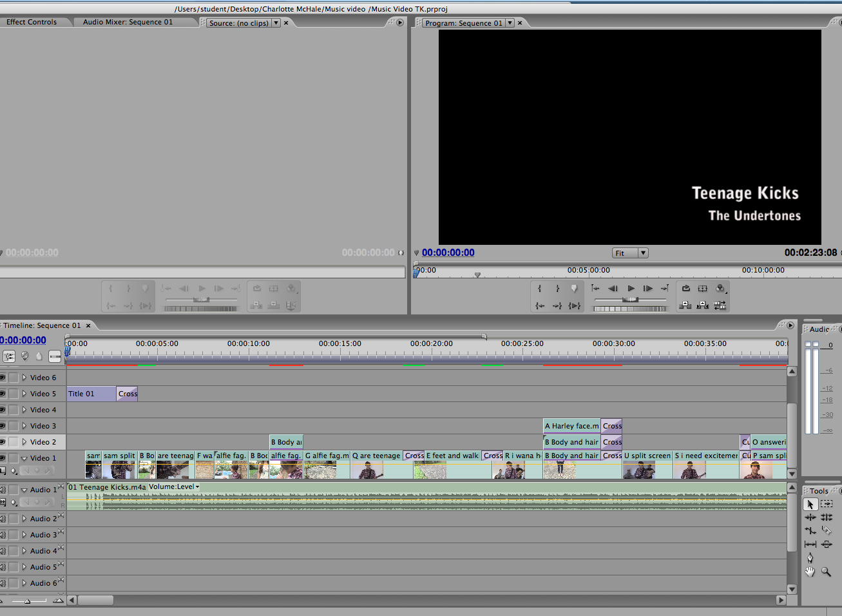Click the Lift button in Program monitor
Image resolution: width=842 pixels, height=616 pixels.
[686, 305]
